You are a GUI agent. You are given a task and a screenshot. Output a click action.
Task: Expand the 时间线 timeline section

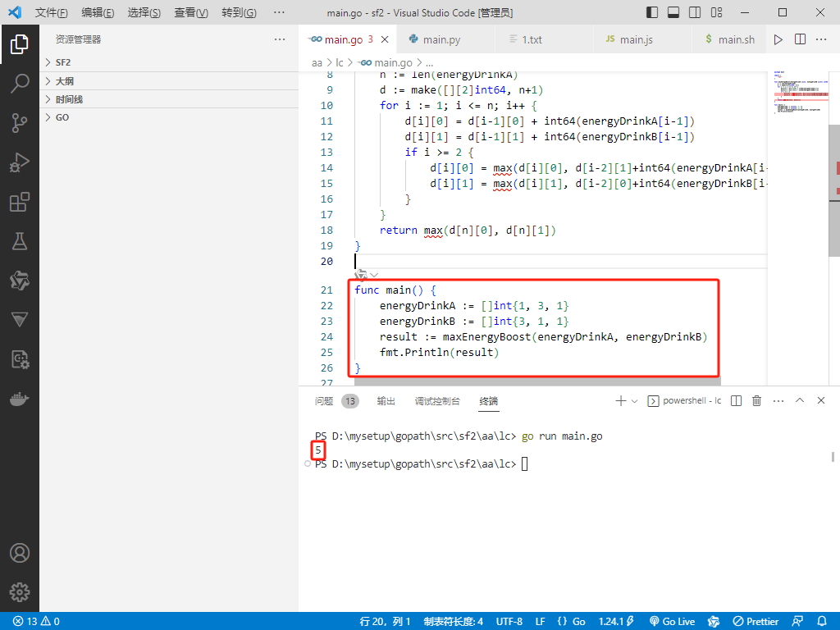pyautogui.click(x=169, y=99)
